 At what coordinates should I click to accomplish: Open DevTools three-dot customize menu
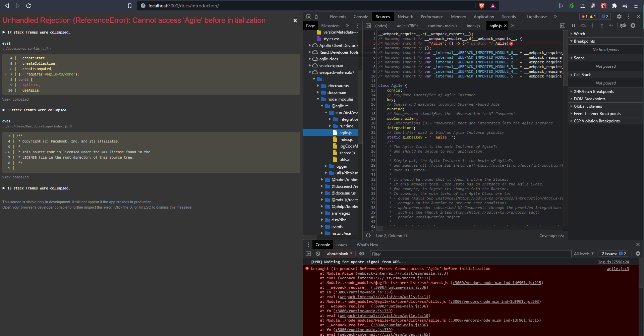coord(629,16)
